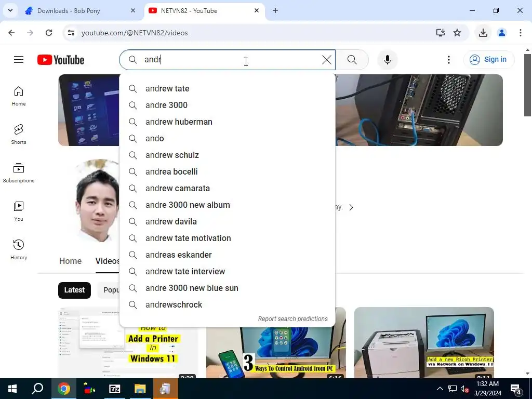
Task: Pick suggestion "andreas eskander"
Action: [227, 255]
